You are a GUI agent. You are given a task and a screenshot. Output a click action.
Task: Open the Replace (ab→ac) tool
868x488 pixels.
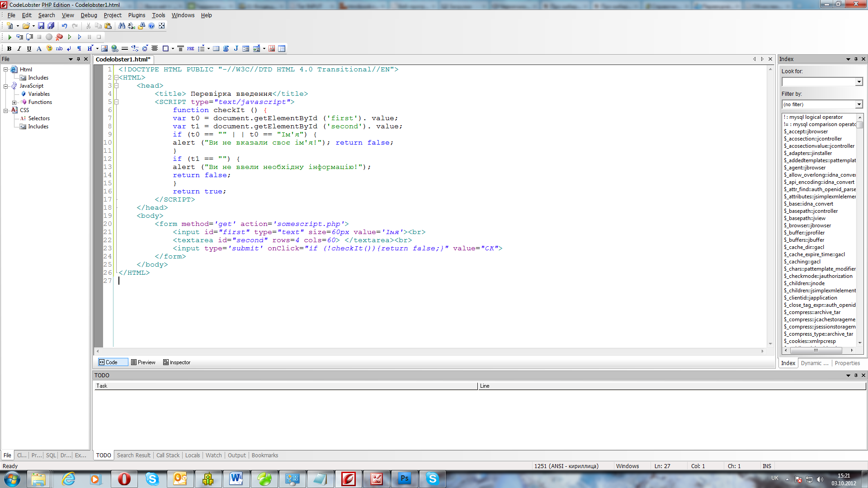point(132,26)
